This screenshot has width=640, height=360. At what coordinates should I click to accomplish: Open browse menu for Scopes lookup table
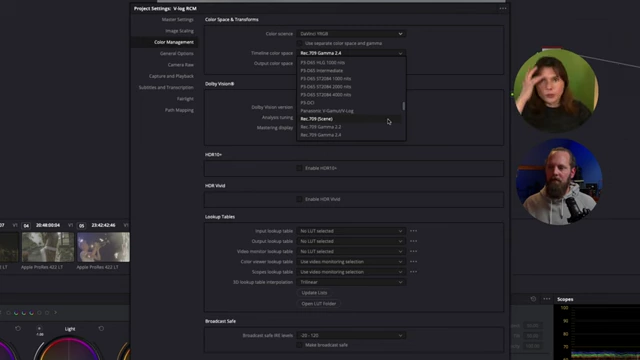413,272
